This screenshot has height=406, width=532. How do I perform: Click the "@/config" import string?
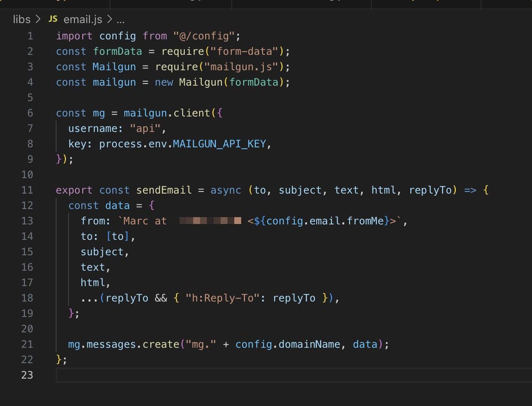pyautogui.click(x=204, y=36)
